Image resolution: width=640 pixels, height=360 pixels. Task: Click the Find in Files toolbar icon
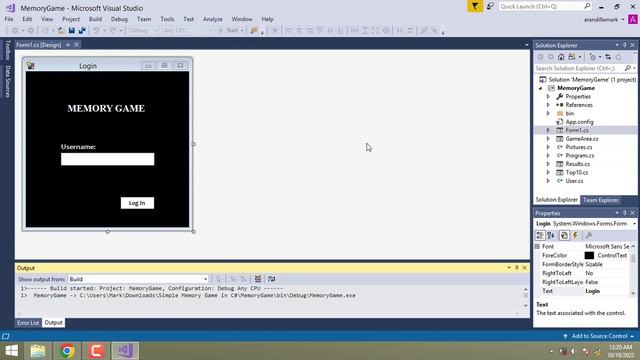click(x=254, y=30)
